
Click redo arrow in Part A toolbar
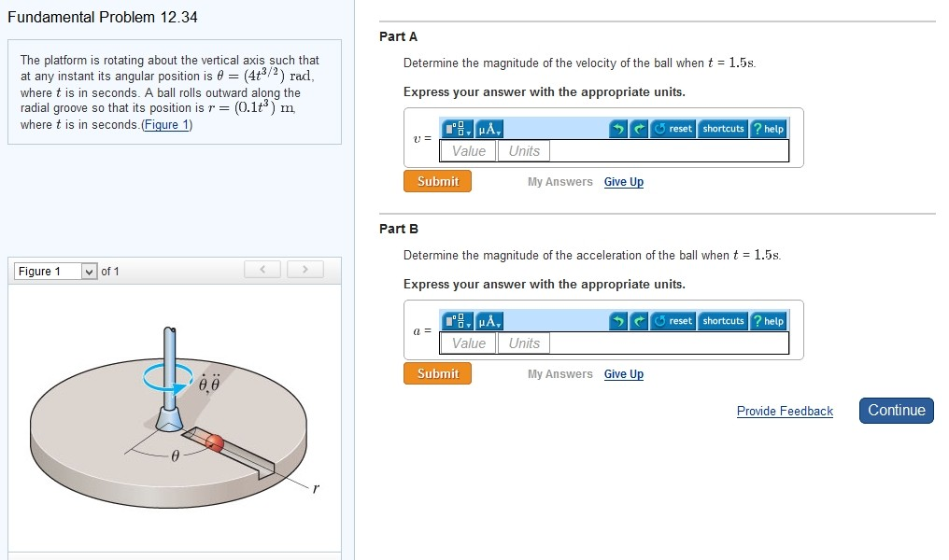(638, 129)
